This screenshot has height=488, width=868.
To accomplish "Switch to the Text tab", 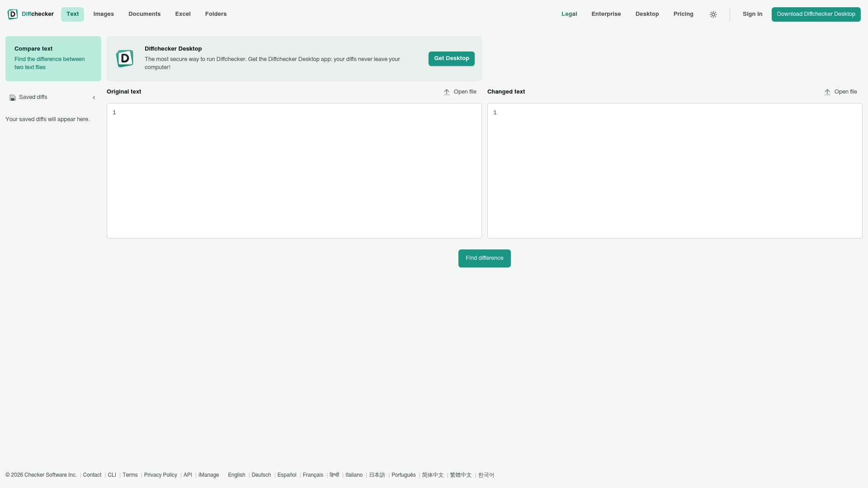I will [72, 14].
